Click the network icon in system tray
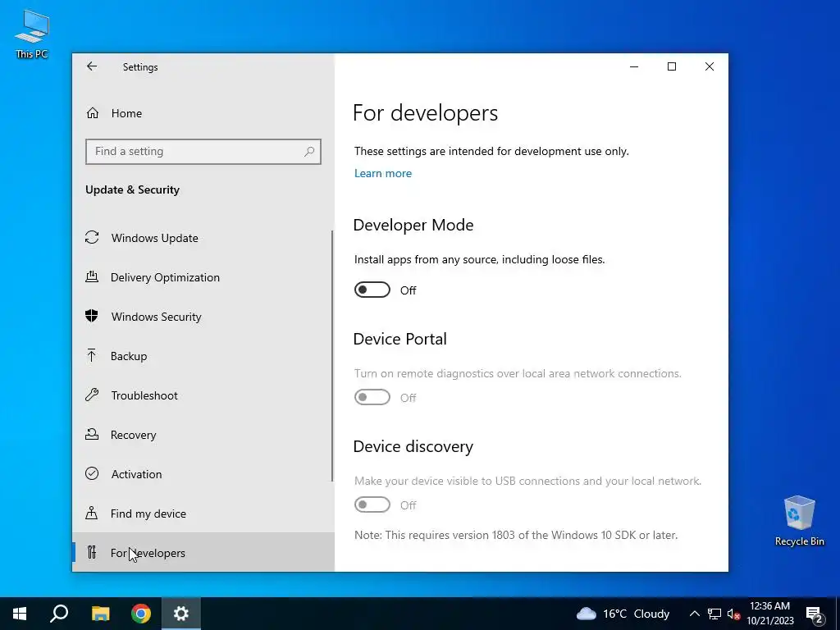The width and height of the screenshot is (840, 630). (714, 614)
